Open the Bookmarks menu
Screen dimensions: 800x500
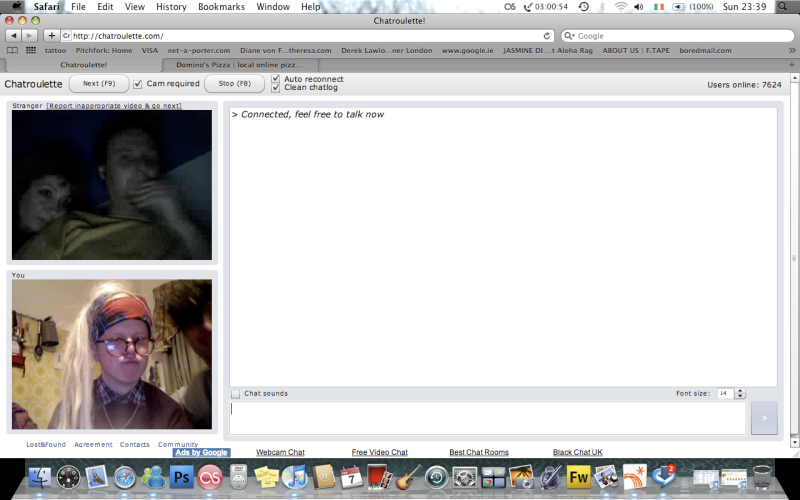(221, 7)
